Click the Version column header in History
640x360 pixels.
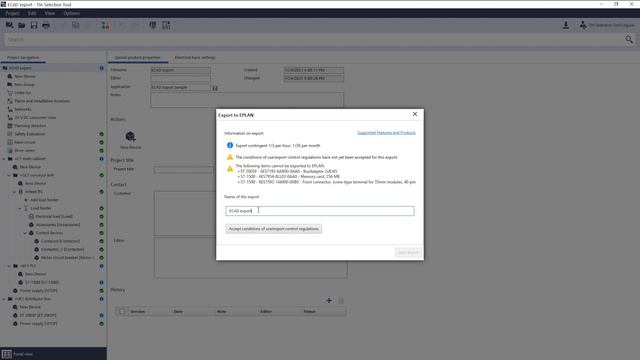pyautogui.click(x=138, y=311)
